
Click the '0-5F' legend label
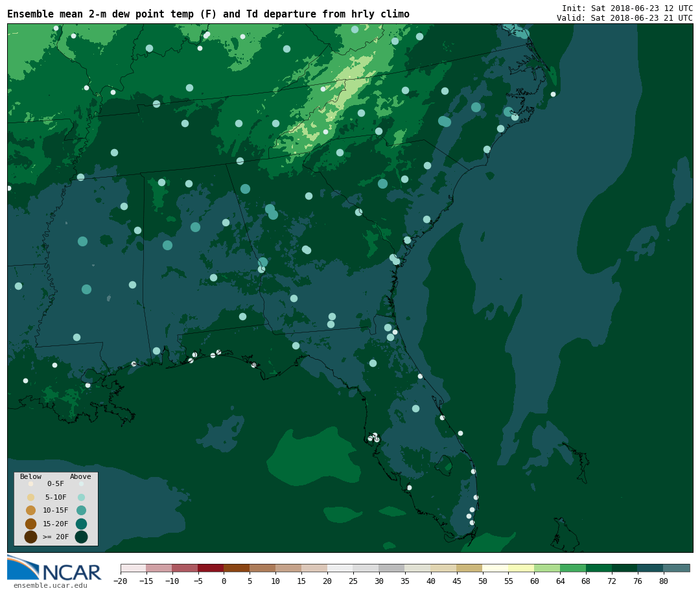click(x=56, y=483)
